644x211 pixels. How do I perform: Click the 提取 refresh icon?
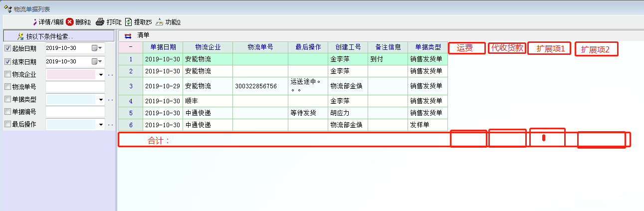[129, 22]
